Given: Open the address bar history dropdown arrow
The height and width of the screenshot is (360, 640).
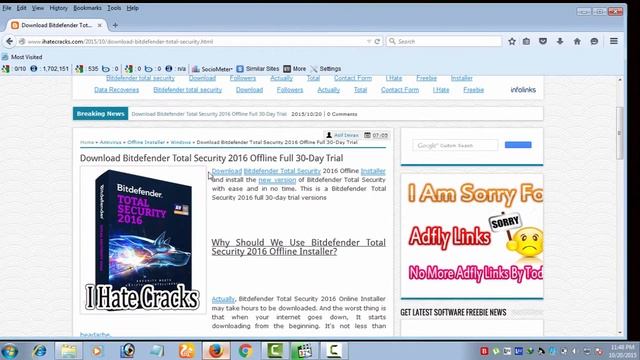Looking at the screenshot, I should coord(369,41).
